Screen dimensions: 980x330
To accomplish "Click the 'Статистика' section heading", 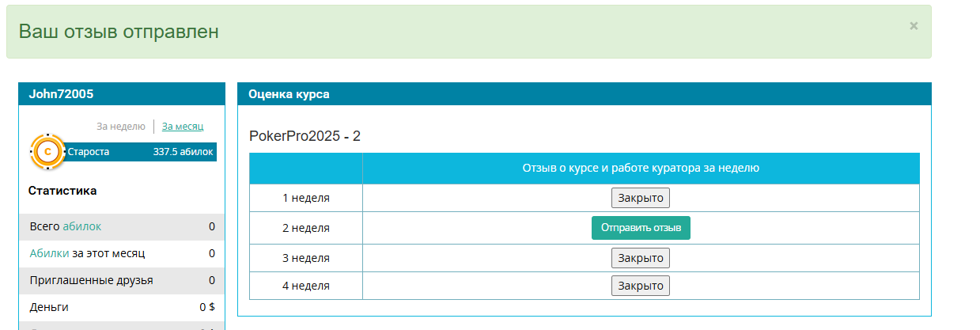I will point(62,191).
